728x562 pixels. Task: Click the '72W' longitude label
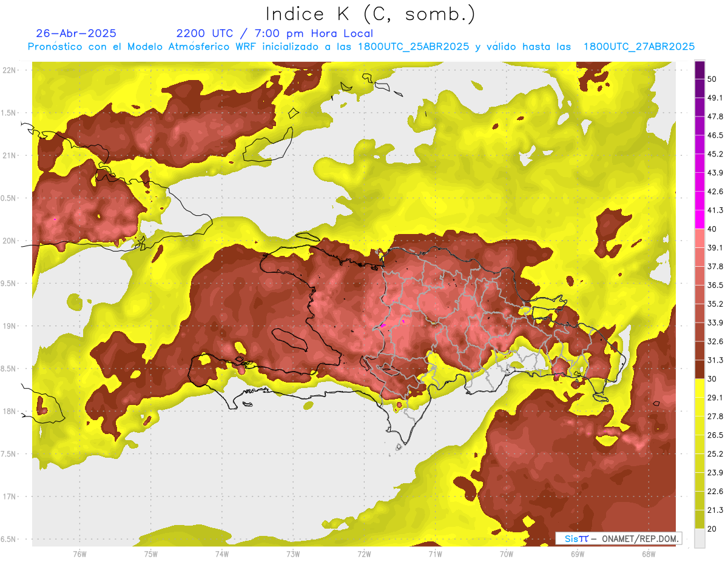pyautogui.click(x=364, y=554)
